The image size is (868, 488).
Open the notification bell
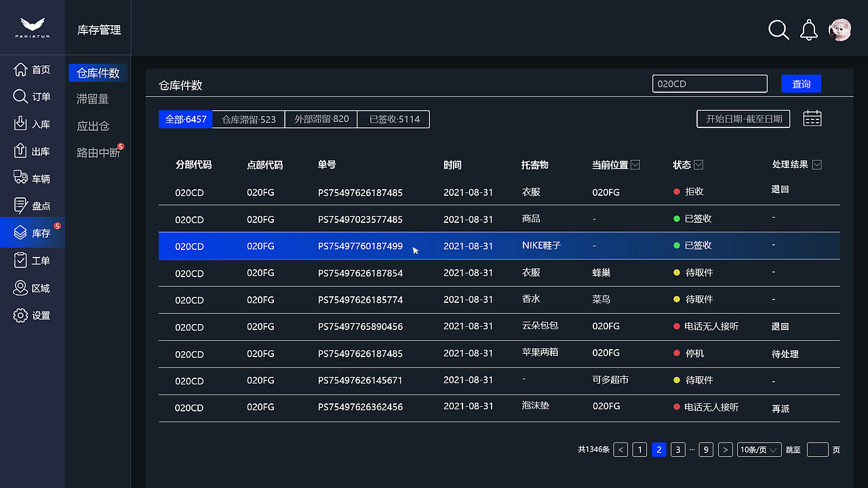point(808,30)
